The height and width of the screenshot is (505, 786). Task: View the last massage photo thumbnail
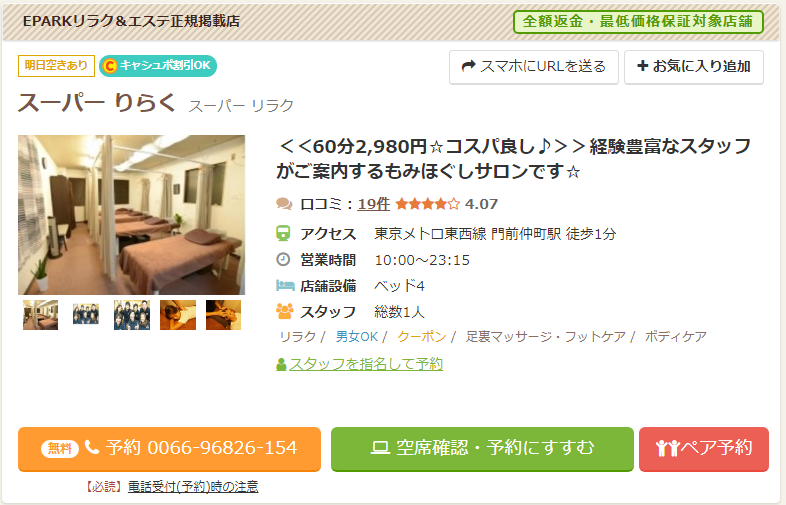224,314
